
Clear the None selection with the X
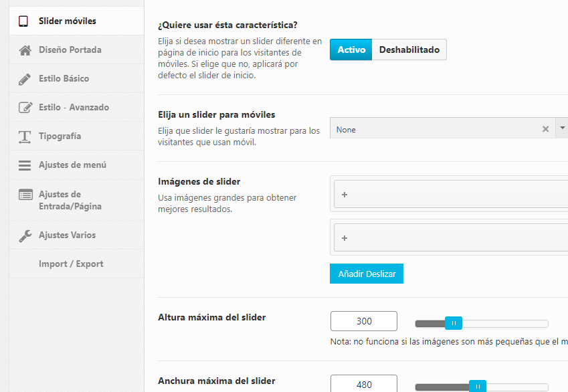pyautogui.click(x=545, y=129)
